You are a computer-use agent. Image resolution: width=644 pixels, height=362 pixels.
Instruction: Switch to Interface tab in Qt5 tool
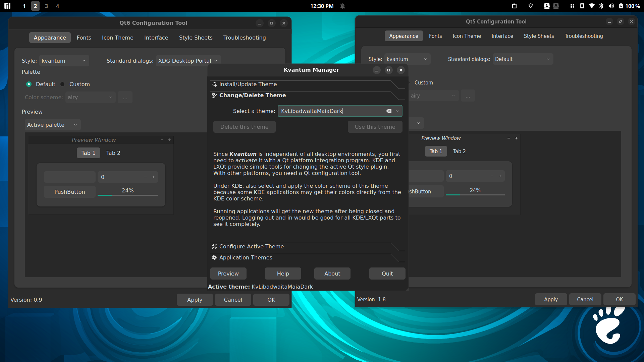pos(502,36)
